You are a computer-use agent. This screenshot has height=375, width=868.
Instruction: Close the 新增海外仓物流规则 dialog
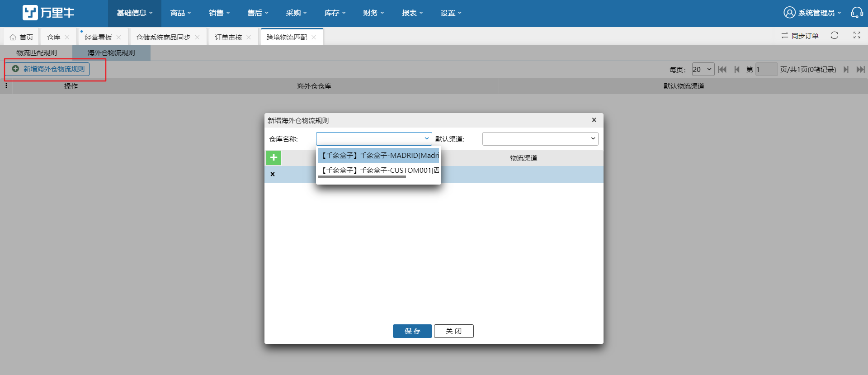pyautogui.click(x=594, y=120)
